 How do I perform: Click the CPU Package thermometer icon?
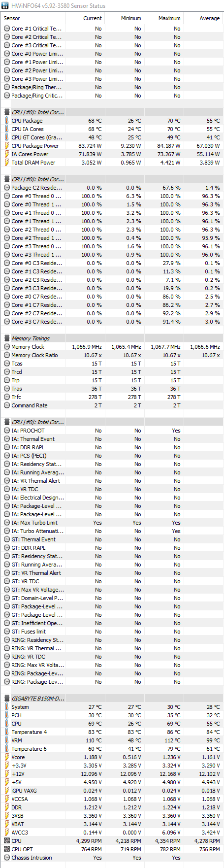6,121
